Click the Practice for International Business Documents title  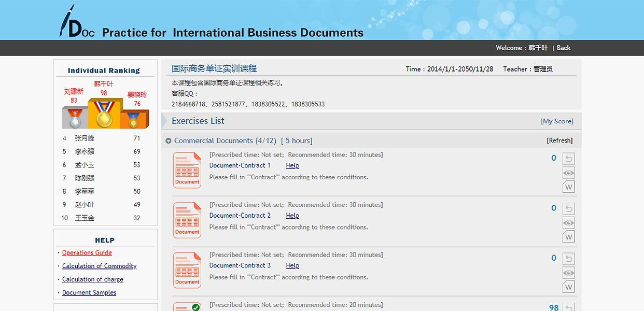pyautogui.click(x=233, y=33)
